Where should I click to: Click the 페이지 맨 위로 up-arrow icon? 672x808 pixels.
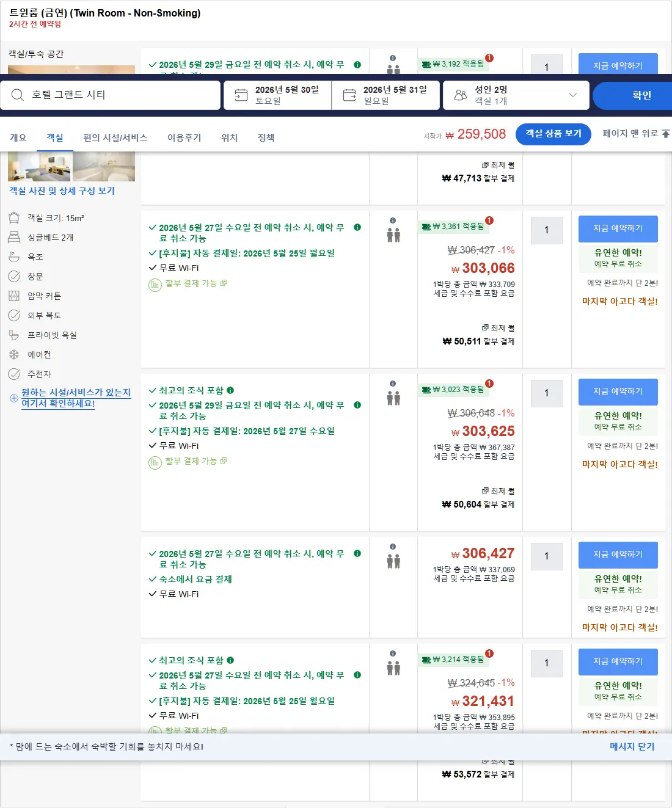coord(666,133)
